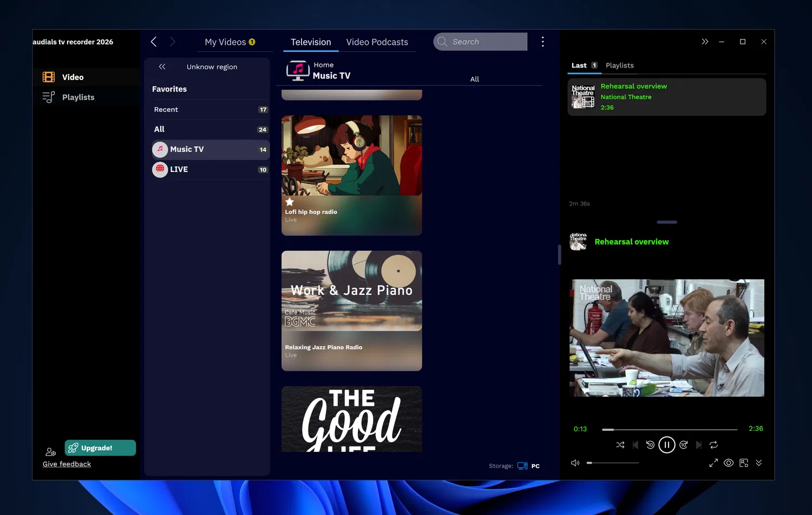Image resolution: width=812 pixels, height=515 pixels.
Task: Click the Music TV monitor icon in header
Action: point(298,71)
